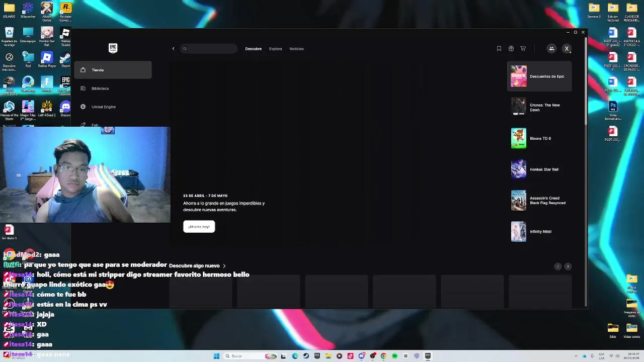Switch to the Explora tab

pyautogui.click(x=275, y=49)
